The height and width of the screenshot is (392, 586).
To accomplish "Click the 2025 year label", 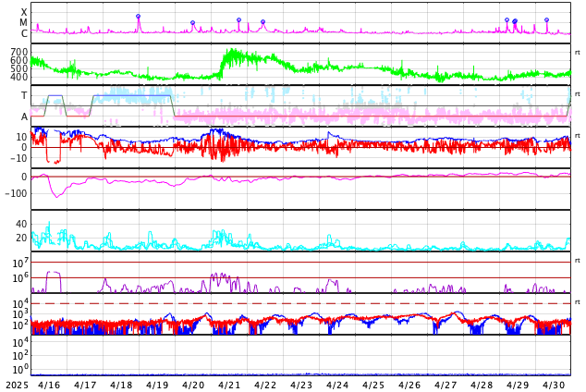I will point(18,385).
